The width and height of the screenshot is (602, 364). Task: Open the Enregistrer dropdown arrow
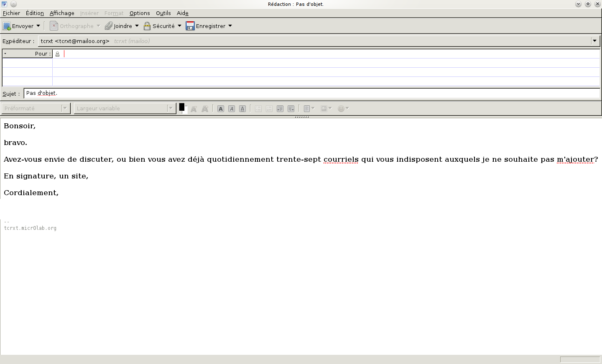tap(230, 26)
